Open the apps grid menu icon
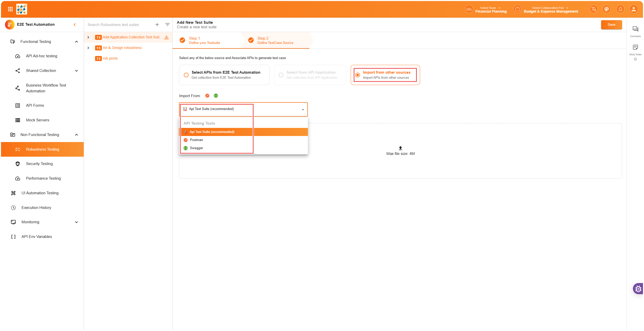 (x=10, y=9)
